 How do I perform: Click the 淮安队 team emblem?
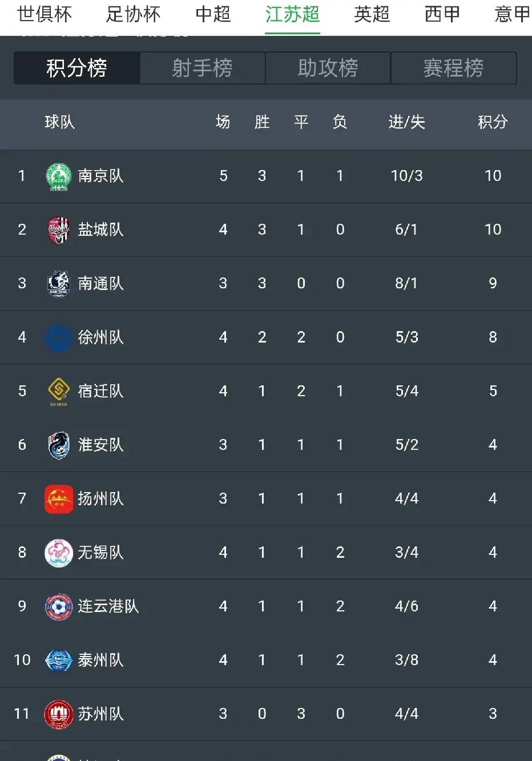click(x=57, y=445)
